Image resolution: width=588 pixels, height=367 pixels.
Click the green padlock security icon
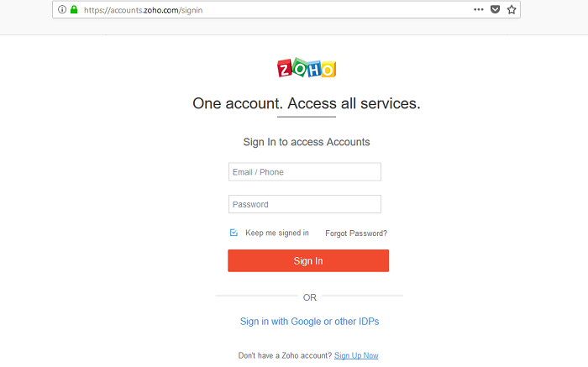[x=74, y=10]
